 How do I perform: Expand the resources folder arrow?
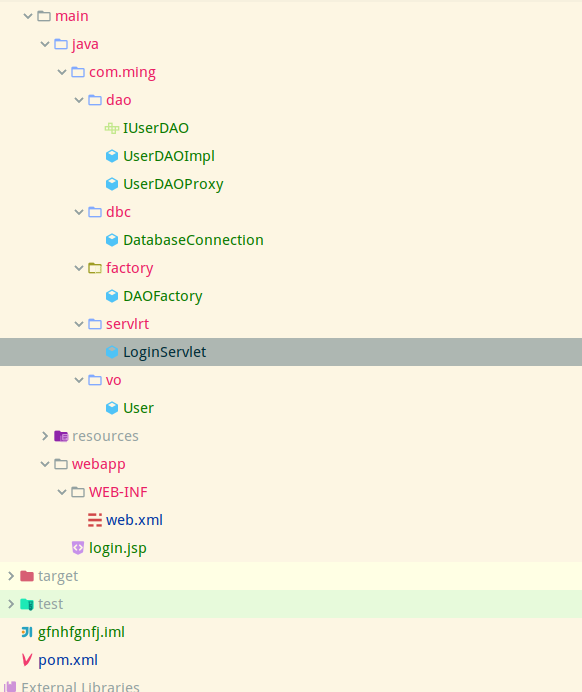point(45,436)
